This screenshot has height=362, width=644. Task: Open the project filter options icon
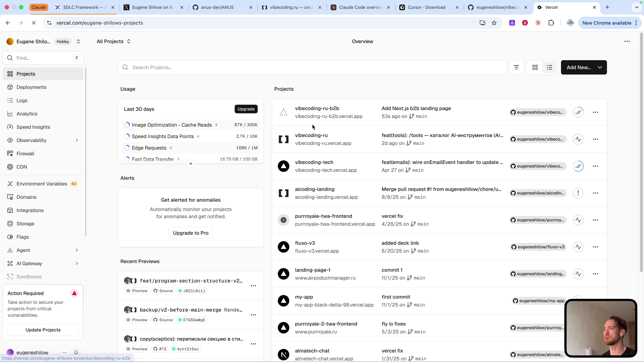tap(516, 67)
